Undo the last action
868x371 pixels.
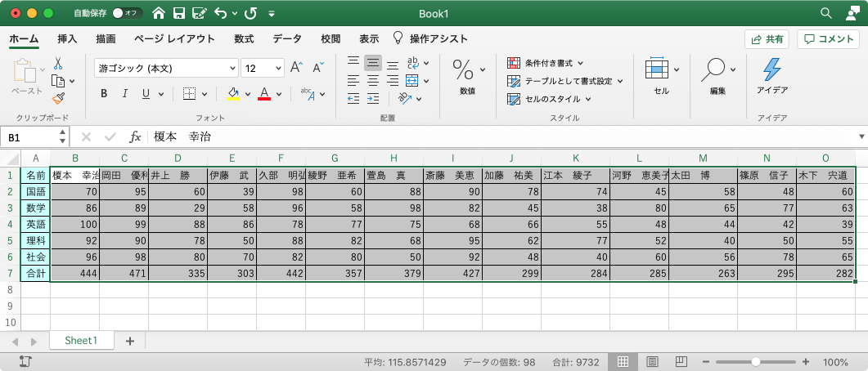point(221,13)
